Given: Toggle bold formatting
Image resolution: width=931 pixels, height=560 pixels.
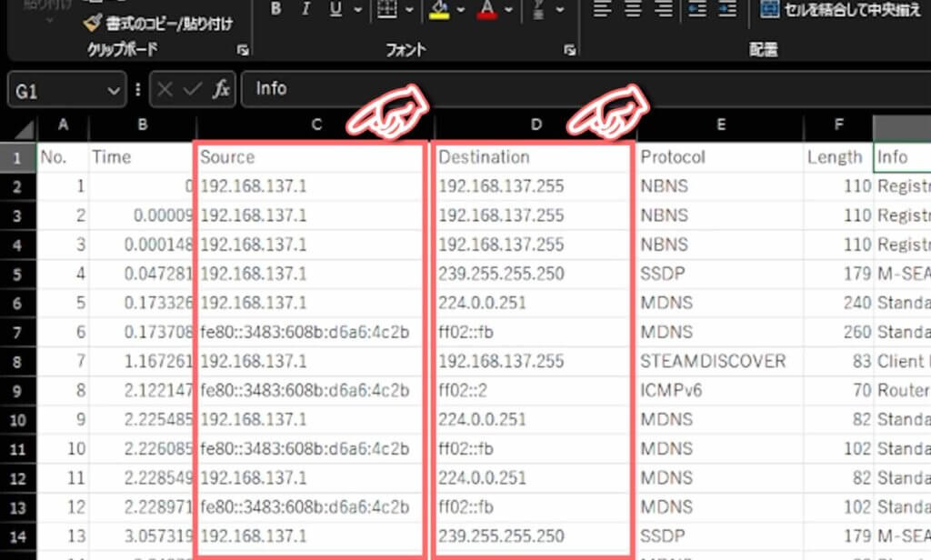Looking at the screenshot, I should point(275,10).
